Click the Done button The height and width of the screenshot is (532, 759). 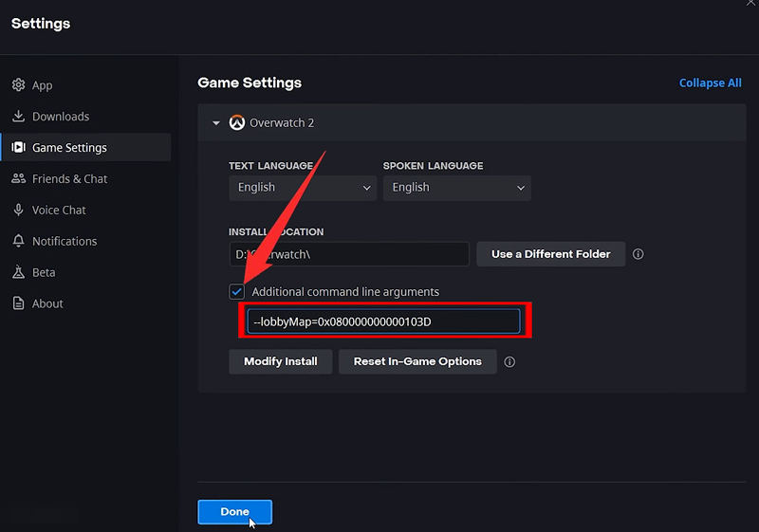coord(234,512)
